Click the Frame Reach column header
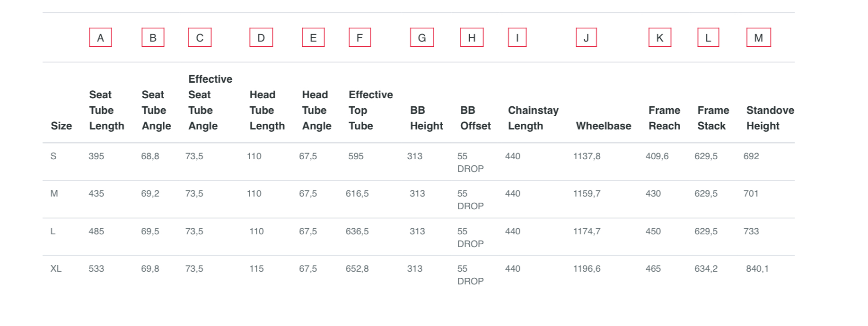868x326 pixels. click(x=664, y=118)
